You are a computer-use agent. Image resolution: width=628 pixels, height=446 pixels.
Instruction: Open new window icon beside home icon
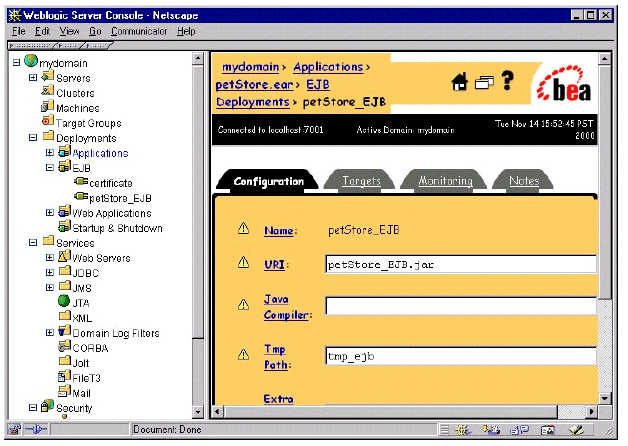(x=484, y=84)
